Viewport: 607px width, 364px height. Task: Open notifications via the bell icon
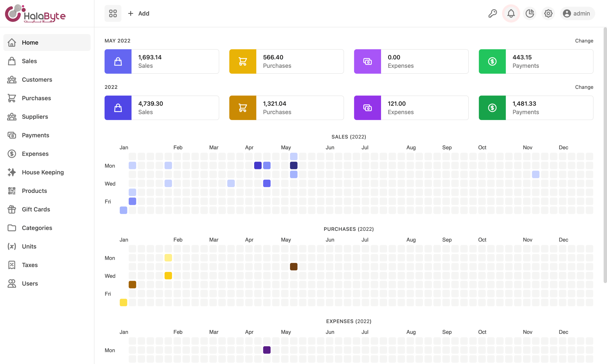click(511, 13)
